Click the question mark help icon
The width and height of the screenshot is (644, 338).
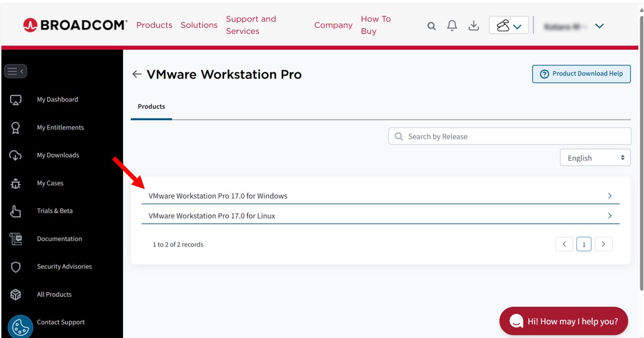coord(544,74)
